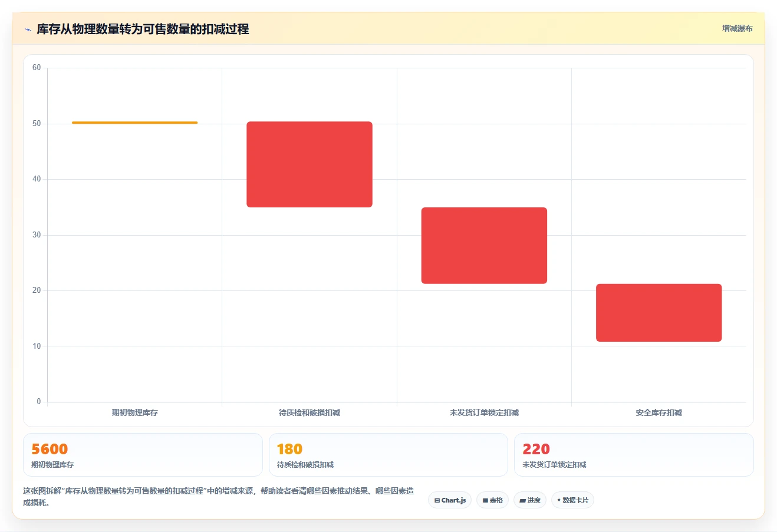This screenshot has height=532, width=777.
Task: Click the 表格 tag chip
Action: tap(492, 500)
